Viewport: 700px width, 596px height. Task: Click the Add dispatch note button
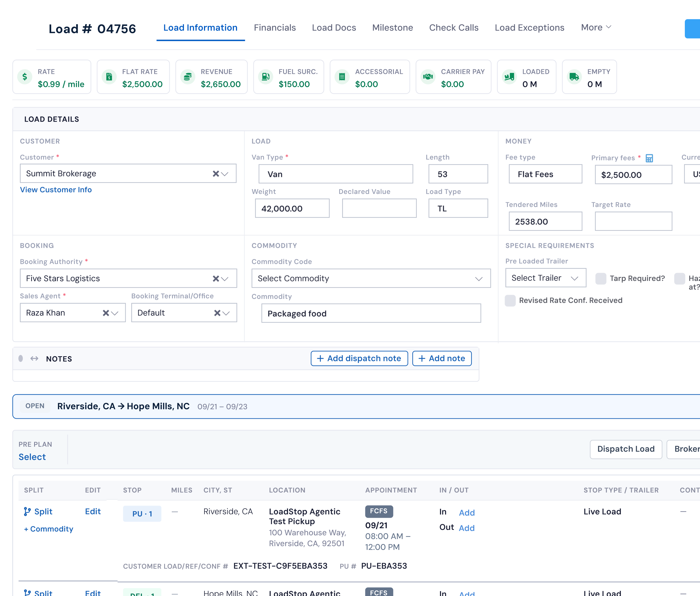359,358
